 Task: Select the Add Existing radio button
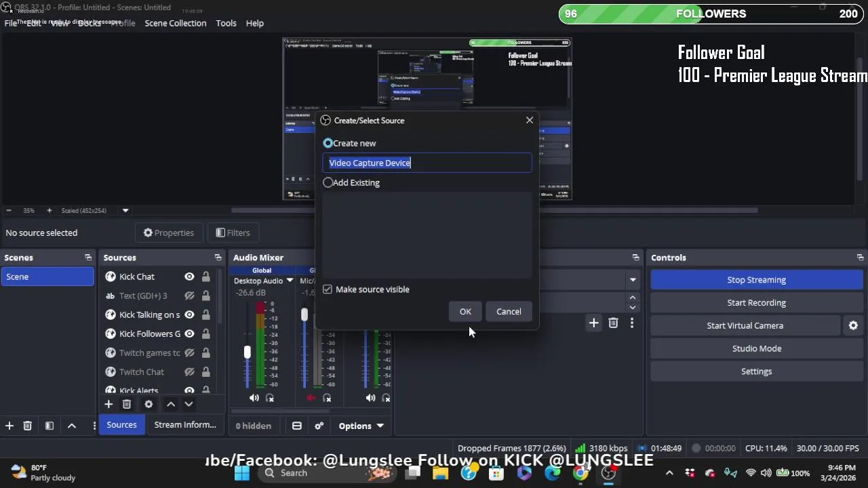[328, 182]
